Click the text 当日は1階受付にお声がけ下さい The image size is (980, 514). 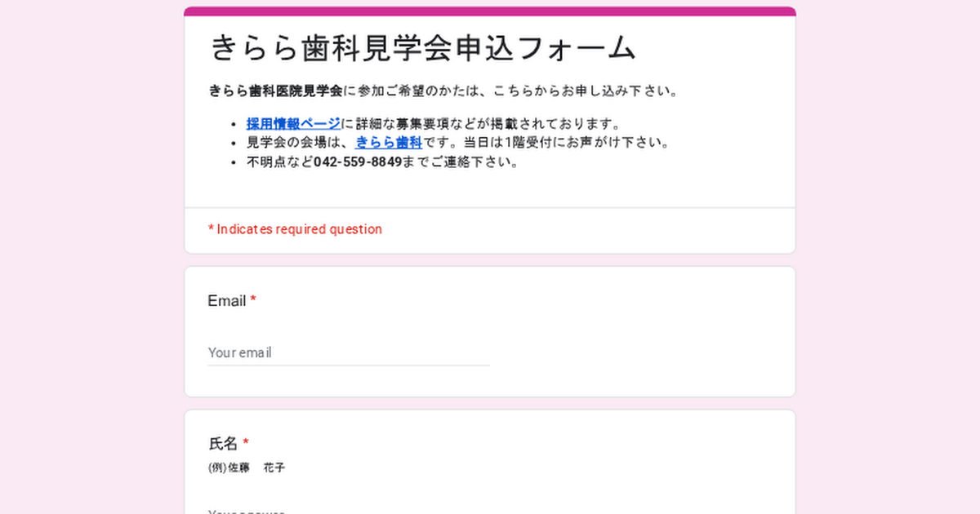pyautogui.click(x=567, y=143)
